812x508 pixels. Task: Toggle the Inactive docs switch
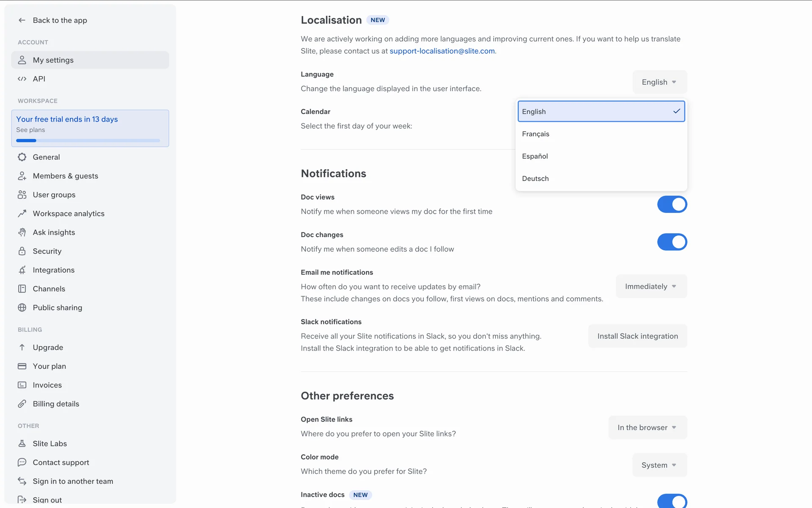click(x=672, y=501)
